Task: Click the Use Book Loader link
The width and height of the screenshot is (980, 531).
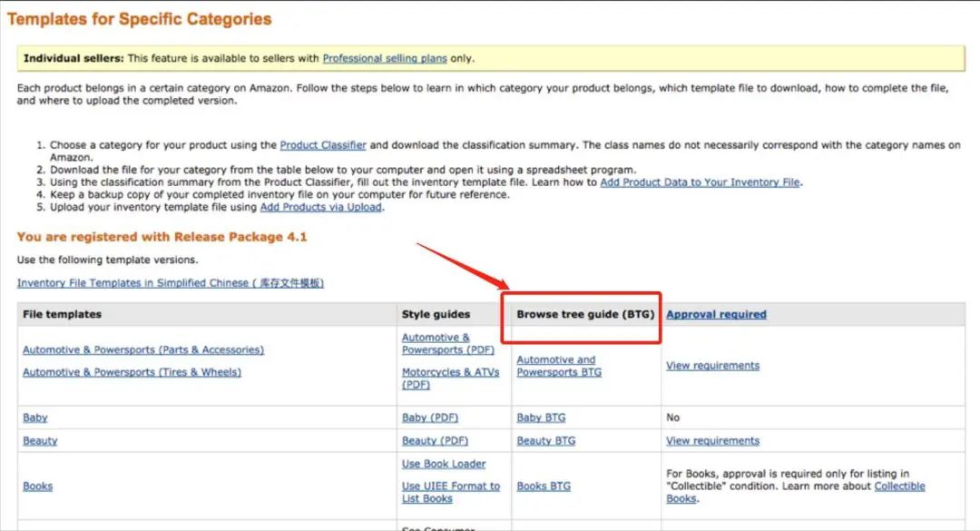Action: coord(444,465)
